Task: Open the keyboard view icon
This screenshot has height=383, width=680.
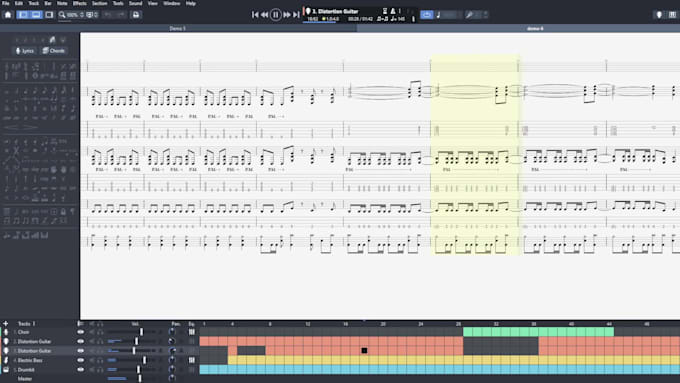Action: pos(672,15)
